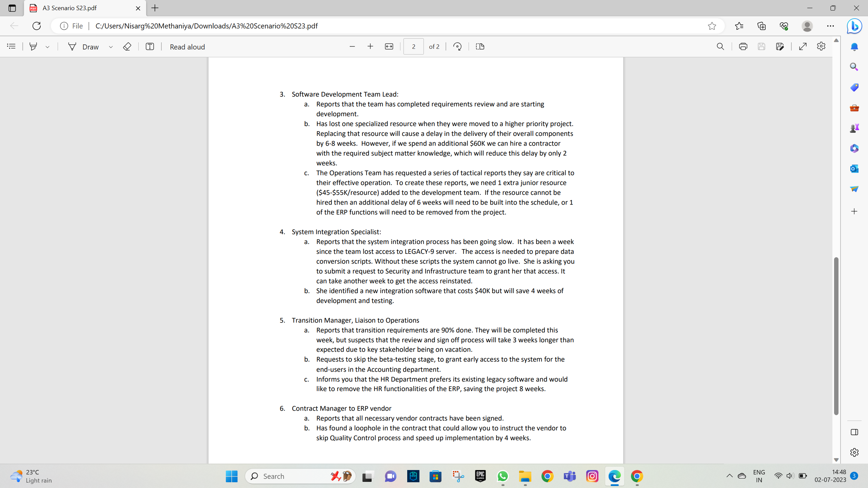Click the Add text tool icon
Screen dimensions: 868x488
pos(150,46)
